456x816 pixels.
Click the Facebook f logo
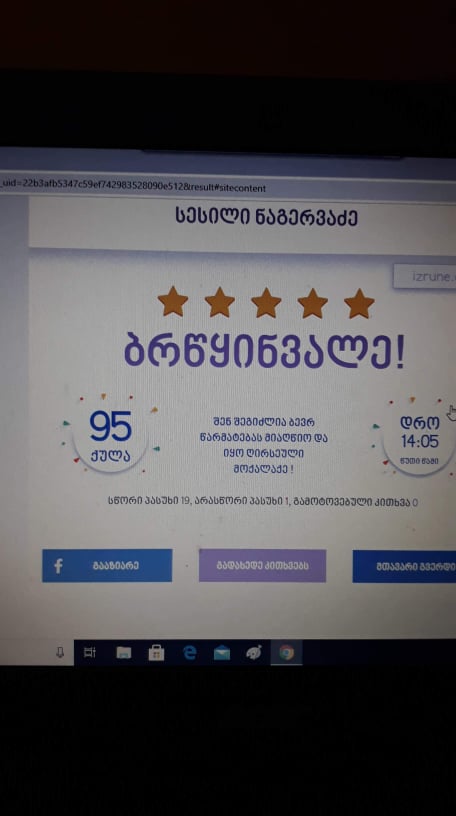[58, 566]
